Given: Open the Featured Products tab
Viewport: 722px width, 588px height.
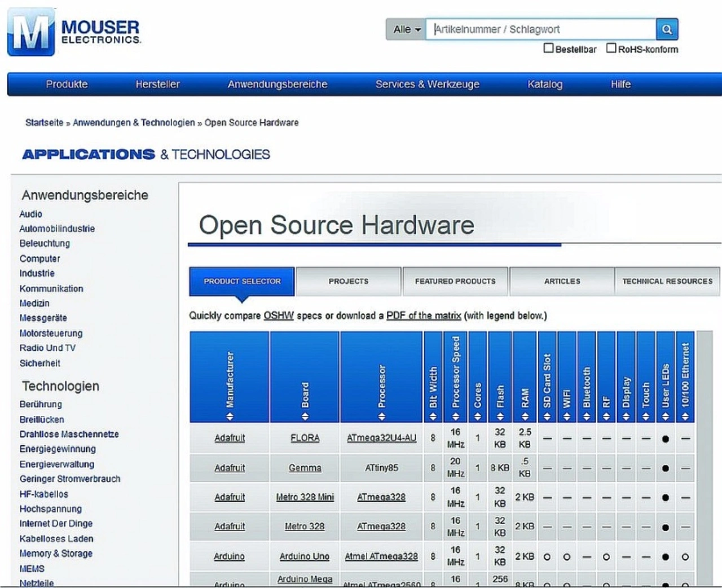Looking at the screenshot, I should [x=455, y=281].
